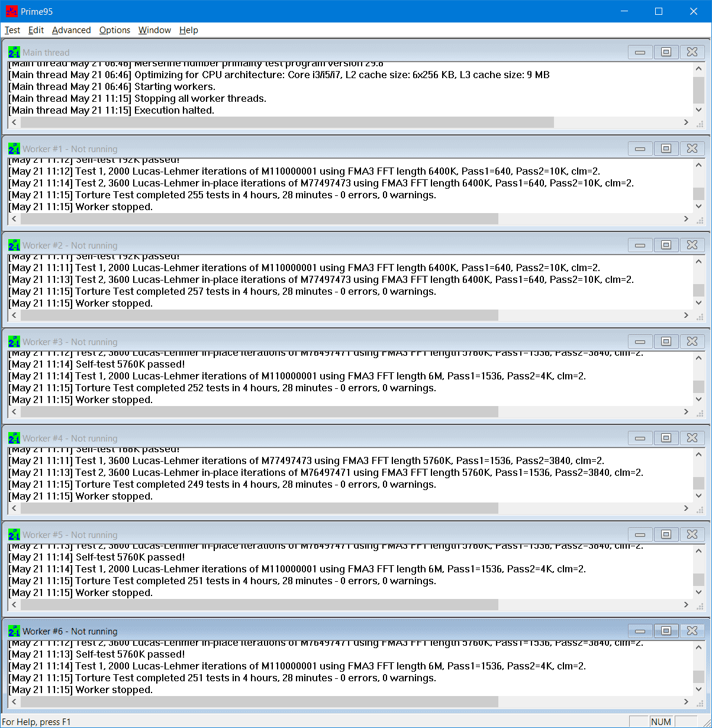Minimize the Worker #1 child window
Screen dimensions: 712x728
coord(640,149)
